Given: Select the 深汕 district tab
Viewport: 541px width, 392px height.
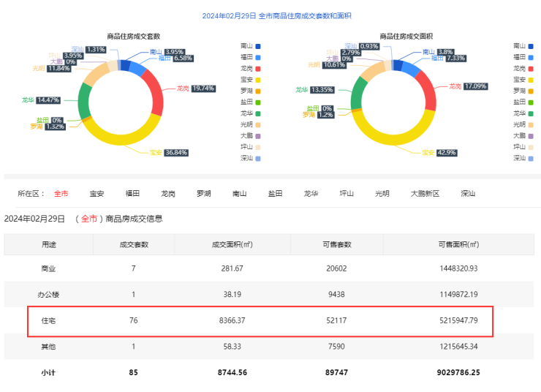Looking at the screenshot, I should [x=468, y=194].
